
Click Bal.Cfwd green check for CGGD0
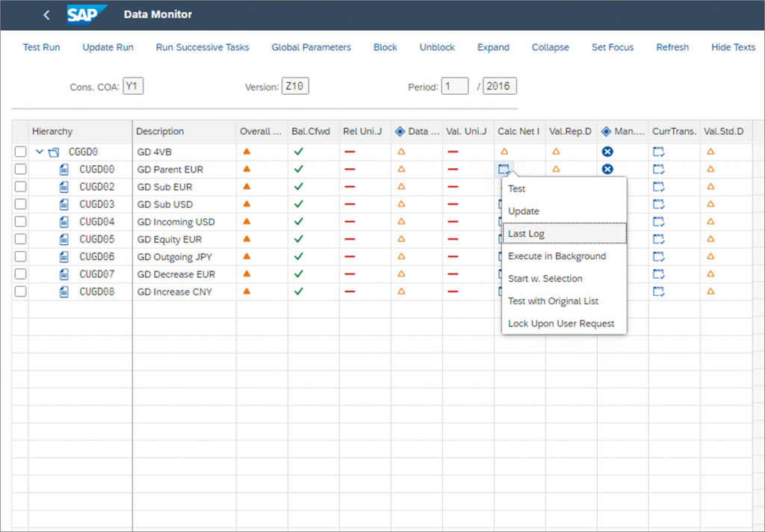(x=299, y=152)
